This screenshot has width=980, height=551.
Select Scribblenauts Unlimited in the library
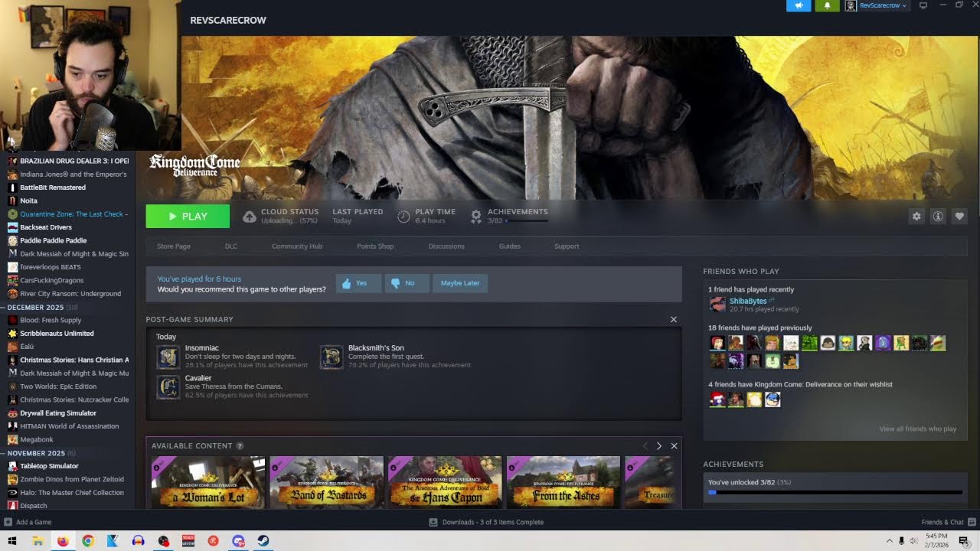coord(57,334)
